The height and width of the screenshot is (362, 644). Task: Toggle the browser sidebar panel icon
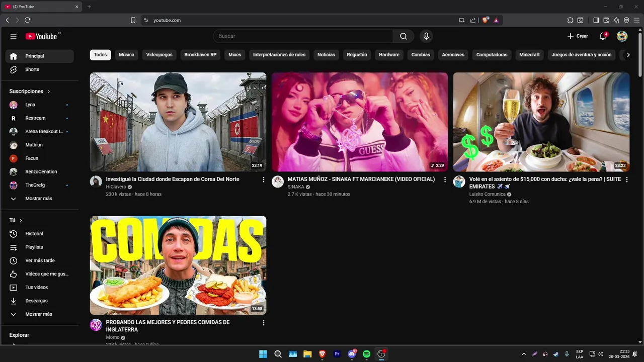coord(596,20)
